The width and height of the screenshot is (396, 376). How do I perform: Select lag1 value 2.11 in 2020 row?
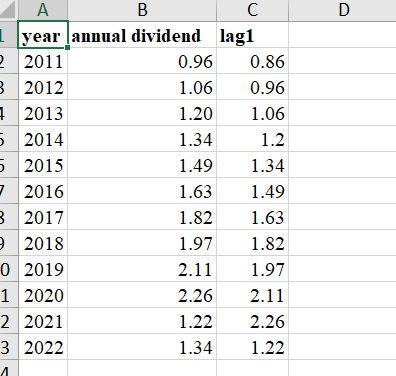(x=252, y=295)
